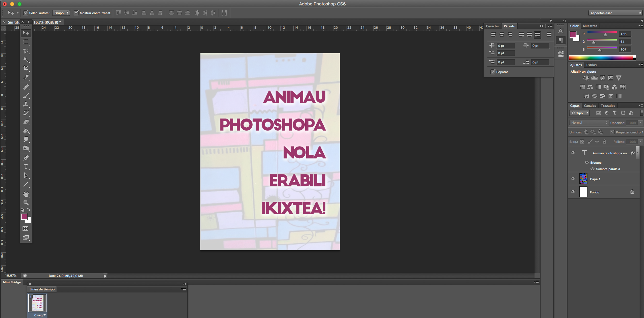
Task: Swap foreground and background colors
Action: [29, 210]
